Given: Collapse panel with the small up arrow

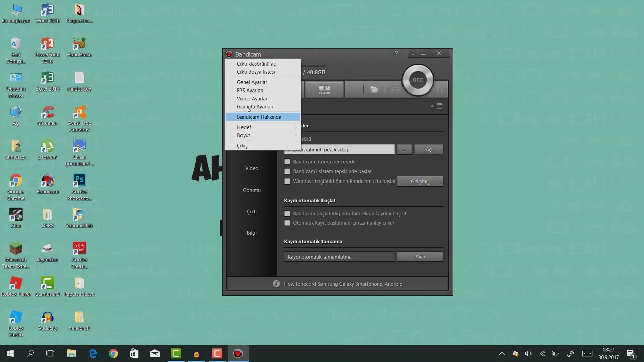Looking at the screenshot, I should click(432, 106).
